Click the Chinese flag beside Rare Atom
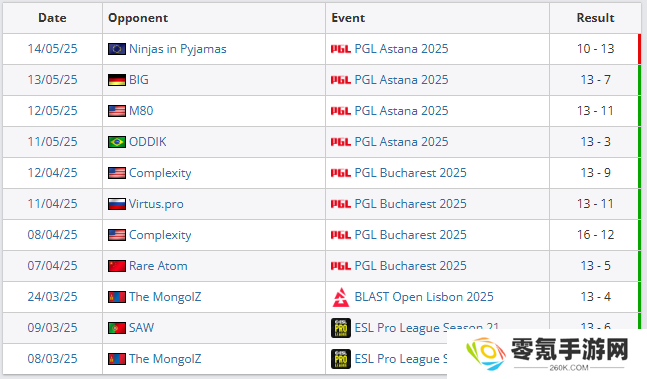Viewport: 647px width, 379px height. (117, 266)
